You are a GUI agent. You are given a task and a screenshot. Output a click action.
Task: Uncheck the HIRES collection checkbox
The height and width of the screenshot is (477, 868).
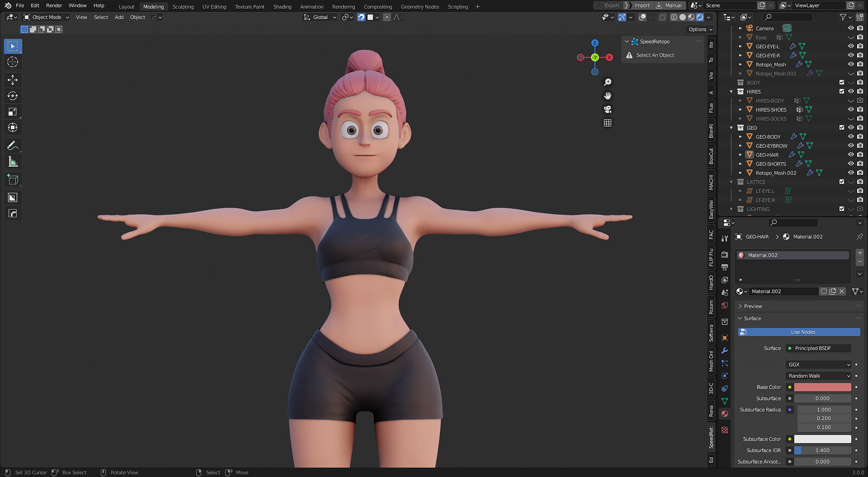[x=842, y=92]
